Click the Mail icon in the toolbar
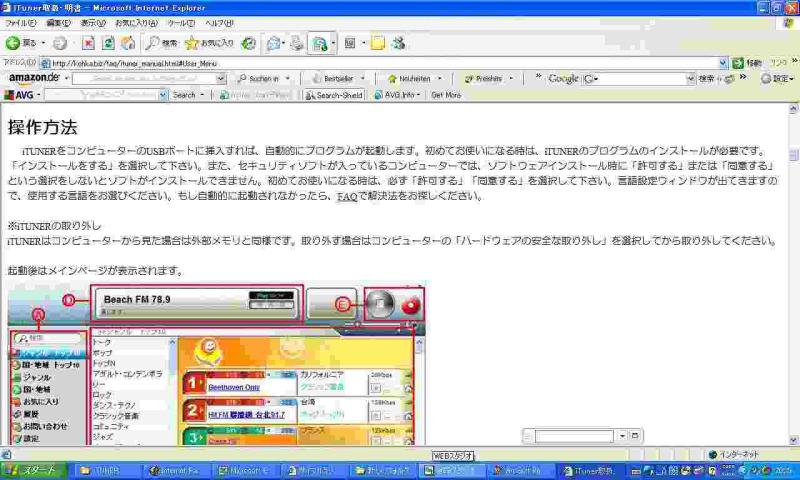 tap(274, 44)
